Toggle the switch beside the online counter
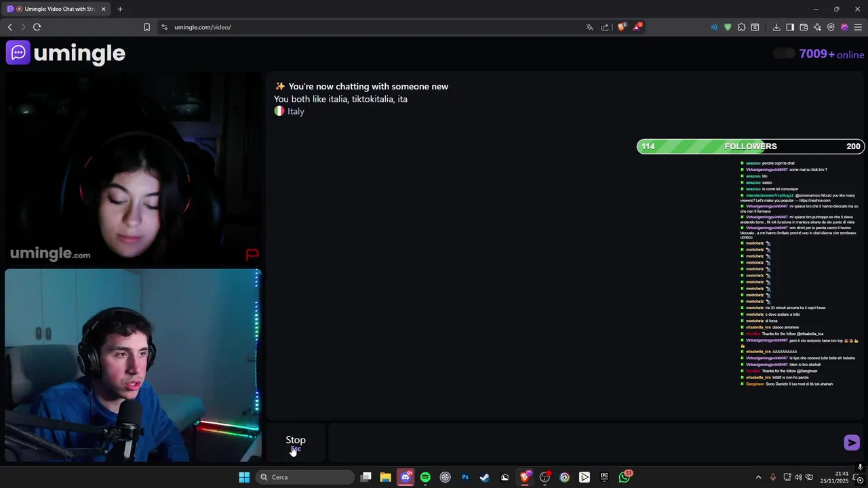868x488 pixels. pyautogui.click(x=784, y=54)
